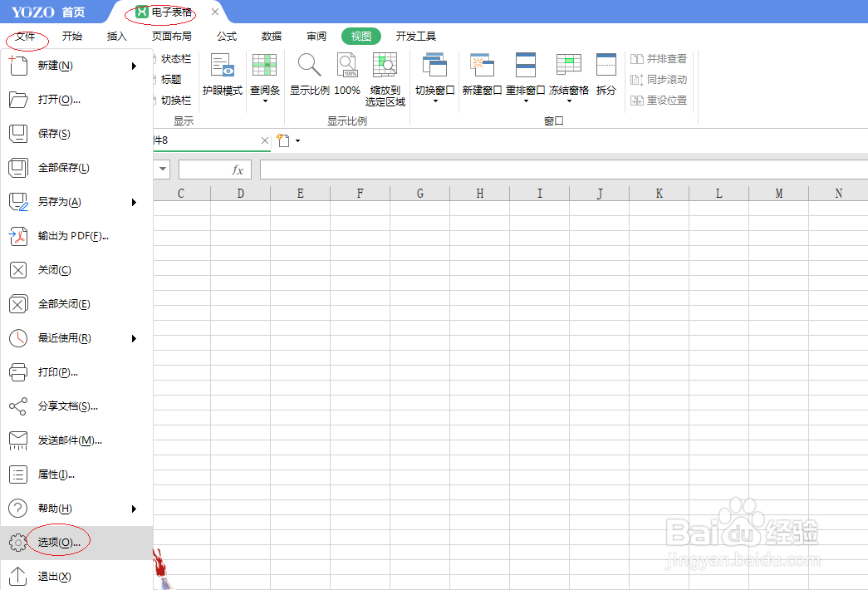Switch to the Formula (公式) tab
868x590 pixels.
coord(227,36)
